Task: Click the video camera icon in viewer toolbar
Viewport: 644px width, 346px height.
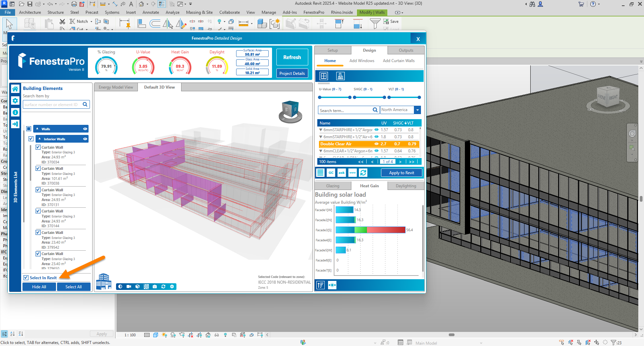Action: 129,287
